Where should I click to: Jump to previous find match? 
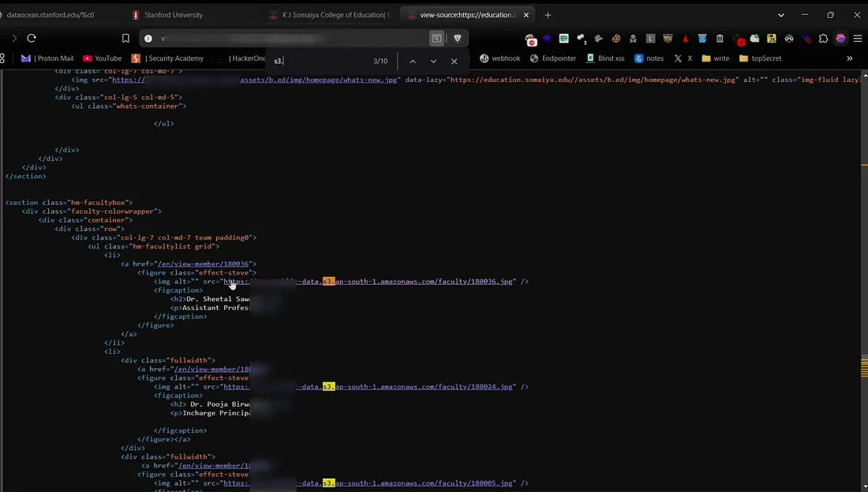coord(413,61)
